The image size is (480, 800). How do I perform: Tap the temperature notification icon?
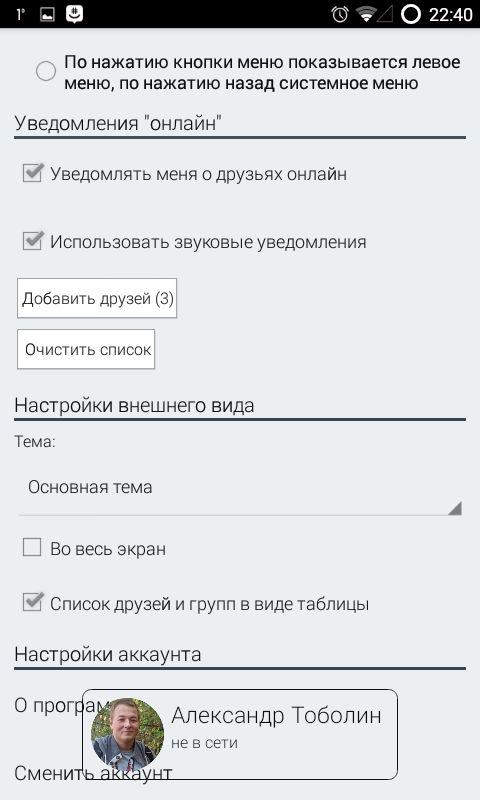[x=20, y=14]
